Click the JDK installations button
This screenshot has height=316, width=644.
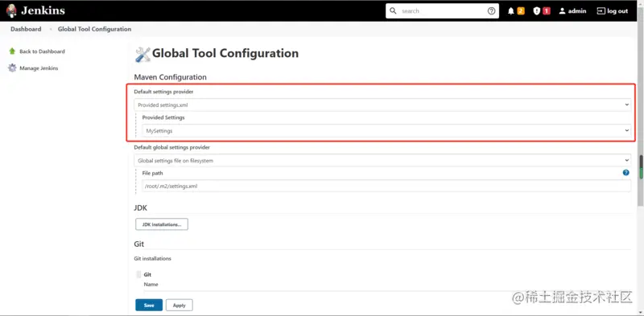(162, 224)
